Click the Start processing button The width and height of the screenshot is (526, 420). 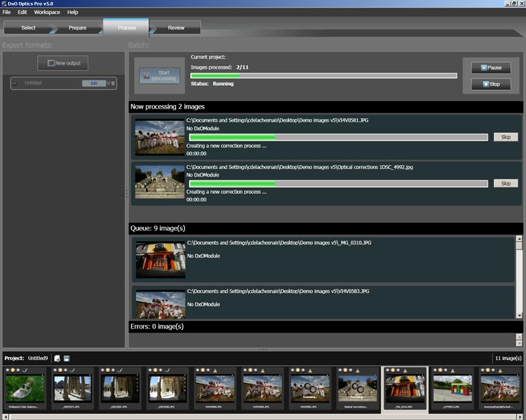tap(160, 76)
